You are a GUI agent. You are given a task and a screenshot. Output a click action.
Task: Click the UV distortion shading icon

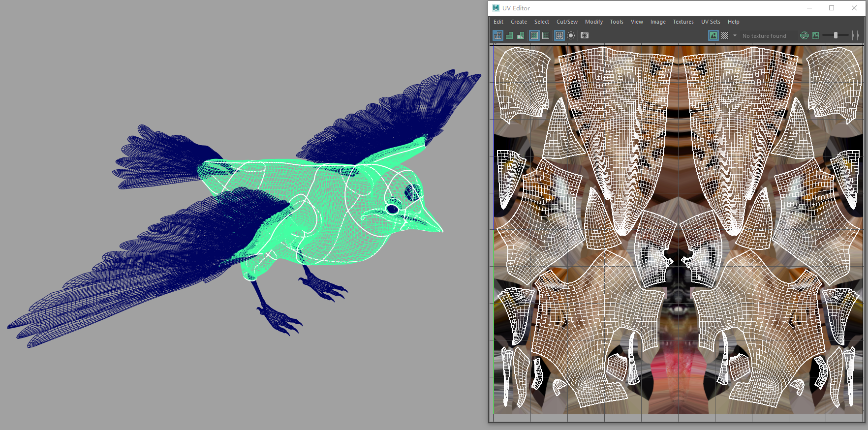click(521, 35)
